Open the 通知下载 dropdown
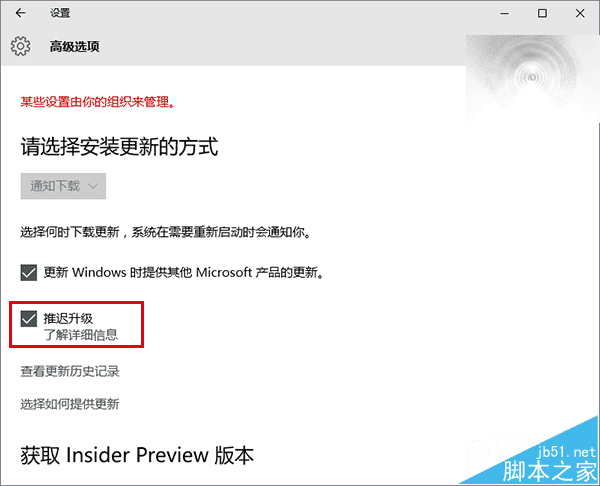The image size is (600, 486). pyautogui.click(x=63, y=186)
